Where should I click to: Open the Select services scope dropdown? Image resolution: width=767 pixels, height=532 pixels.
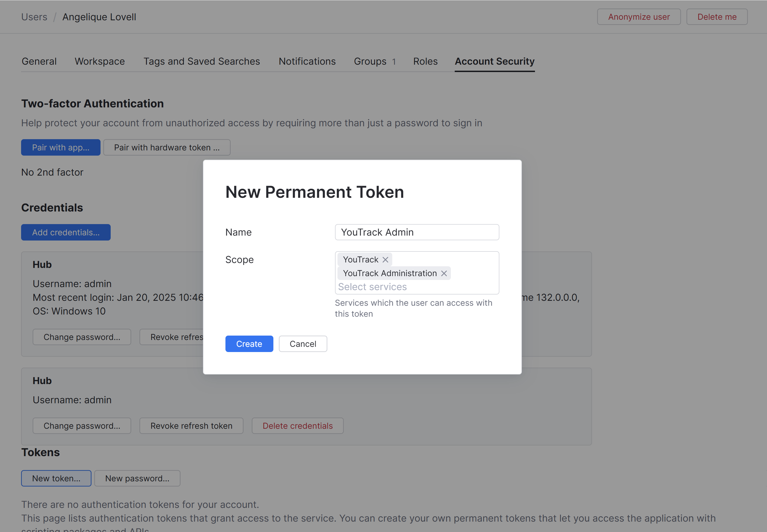pyautogui.click(x=372, y=287)
